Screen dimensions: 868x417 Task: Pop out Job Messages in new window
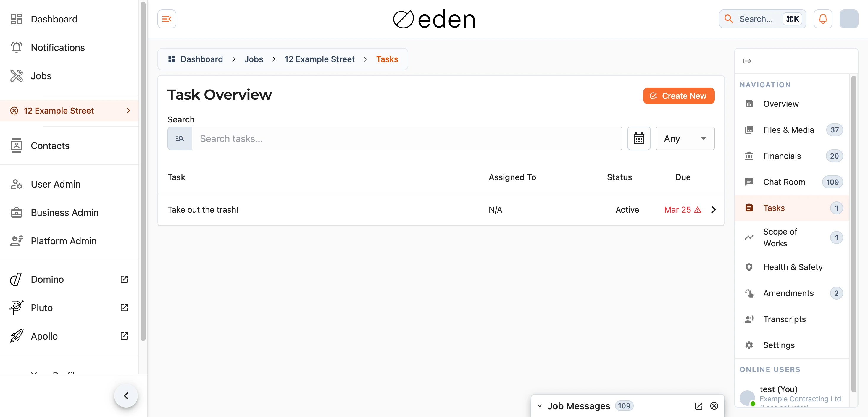698,406
